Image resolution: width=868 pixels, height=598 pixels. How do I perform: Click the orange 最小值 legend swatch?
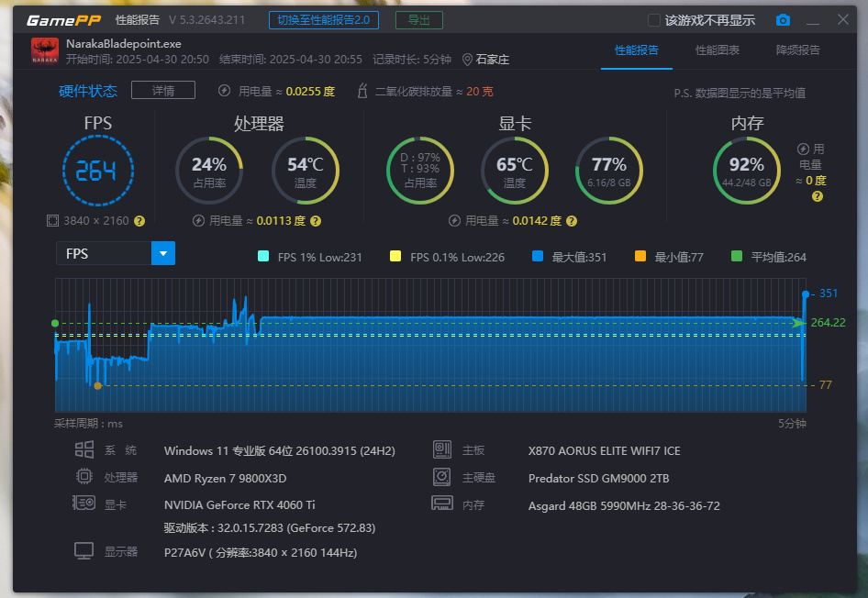pyautogui.click(x=640, y=256)
